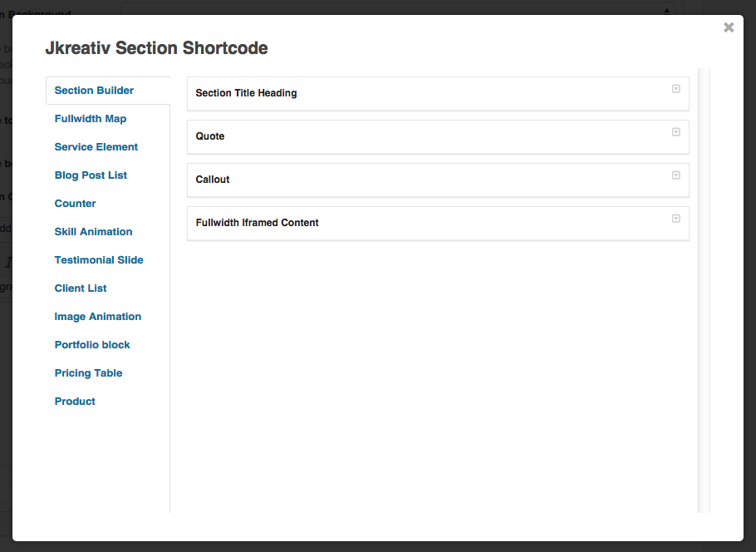This screenshot has height=552, width=756.
Task: Expand the Quote panel
Action: tap(675, 133)
